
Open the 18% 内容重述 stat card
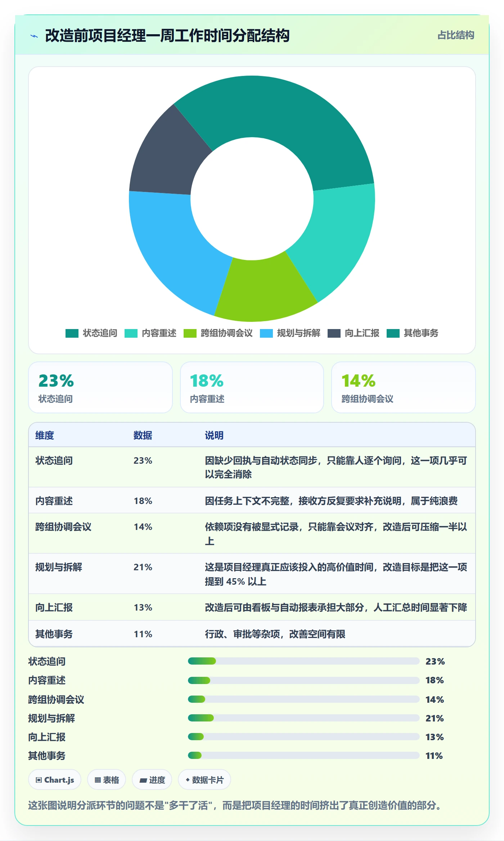252,387
